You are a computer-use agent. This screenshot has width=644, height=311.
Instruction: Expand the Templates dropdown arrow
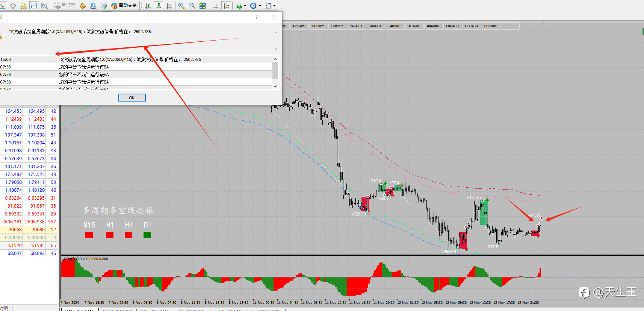pos(274,6)
